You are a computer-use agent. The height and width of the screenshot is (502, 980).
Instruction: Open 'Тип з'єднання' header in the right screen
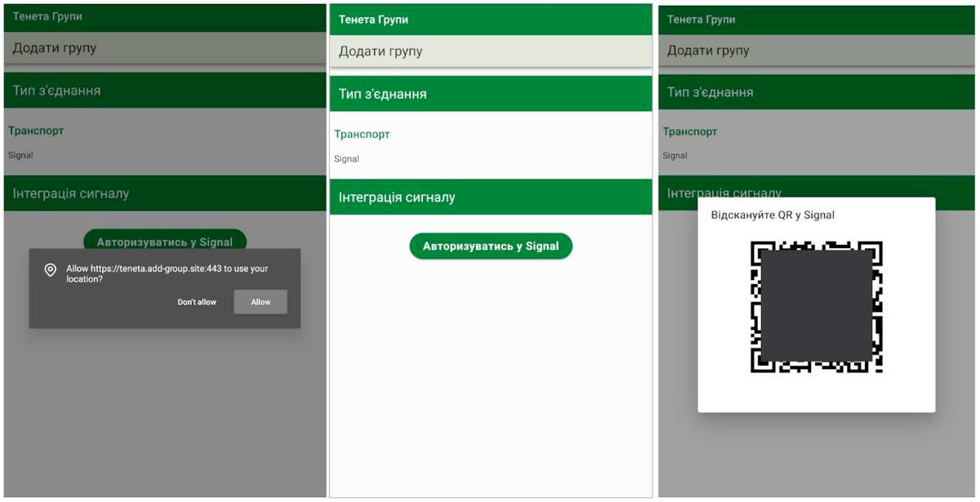point(817,92)
